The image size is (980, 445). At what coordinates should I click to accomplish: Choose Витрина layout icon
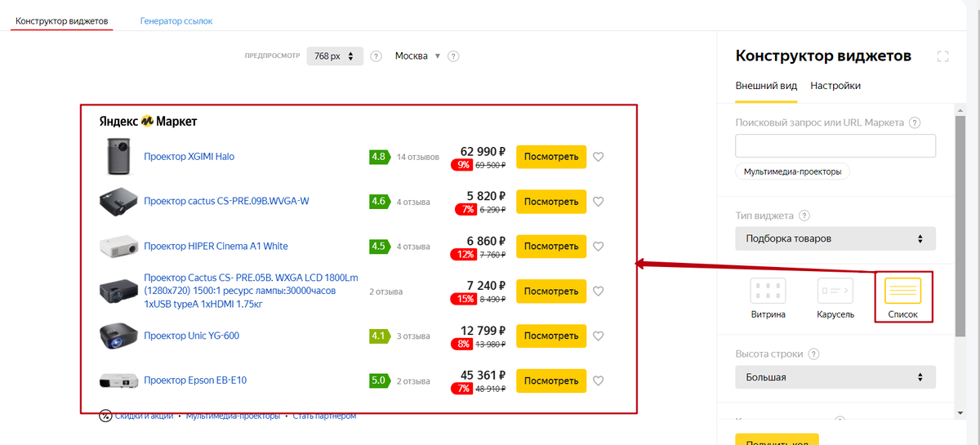[768, 291]
